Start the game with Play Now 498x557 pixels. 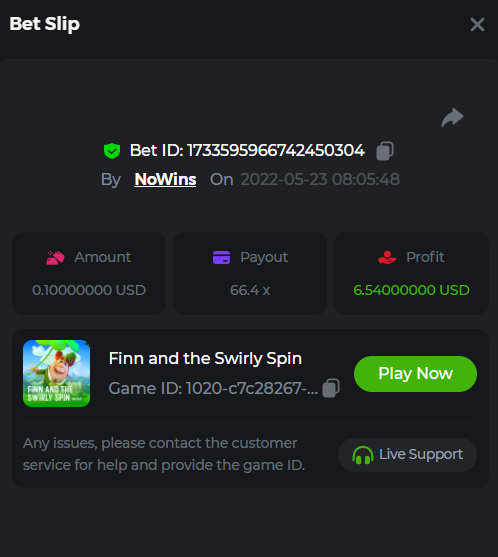pos(415,374)
